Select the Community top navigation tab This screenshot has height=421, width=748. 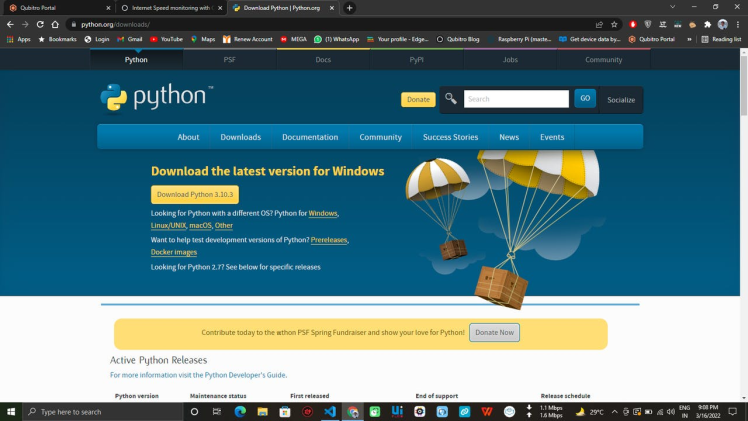603,60
